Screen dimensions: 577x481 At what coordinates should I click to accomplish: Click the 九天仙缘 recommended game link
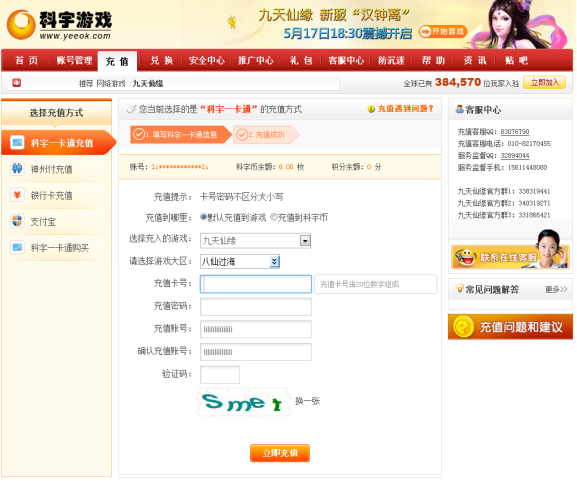tap(148, 84)
